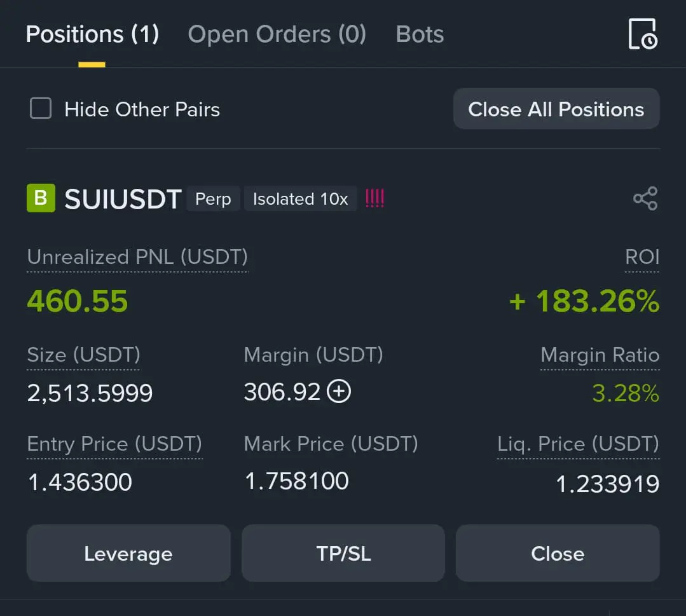Image resolution: width=686 pixels, height=616 pixels.
Task: Open the SUIUSDT pair name
Action: [x=123, y=200]
